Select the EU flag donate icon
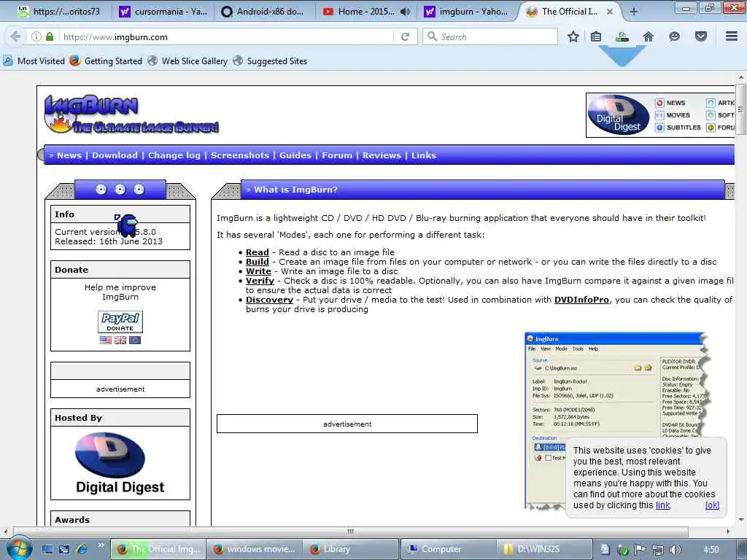The image size is (747, 560). pos(135,340)
